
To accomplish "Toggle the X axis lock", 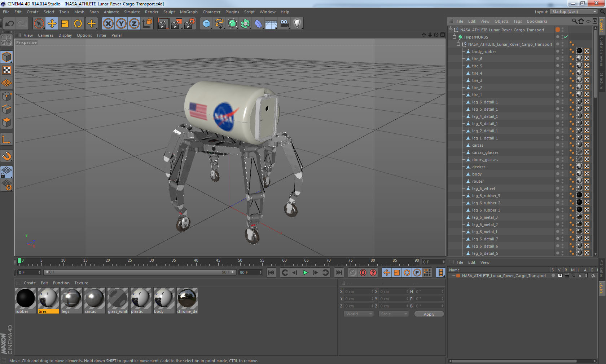I will click(108, 24).
